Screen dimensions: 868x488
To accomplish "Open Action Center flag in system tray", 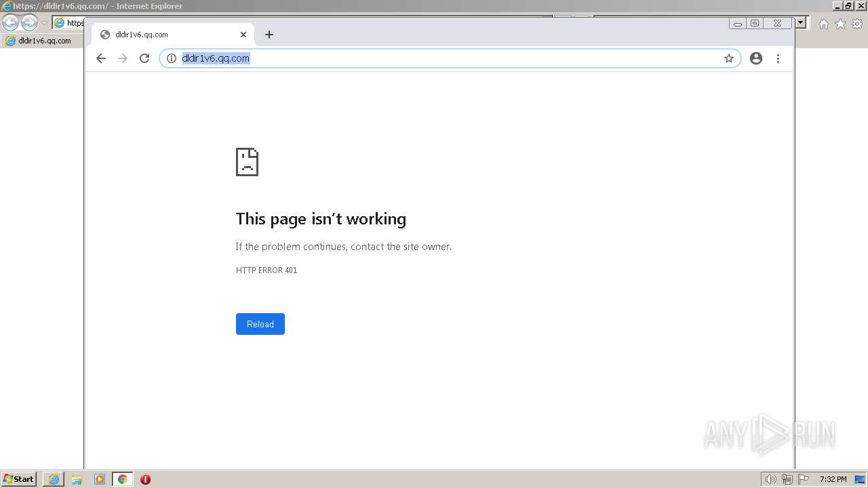I will [804, 479].
